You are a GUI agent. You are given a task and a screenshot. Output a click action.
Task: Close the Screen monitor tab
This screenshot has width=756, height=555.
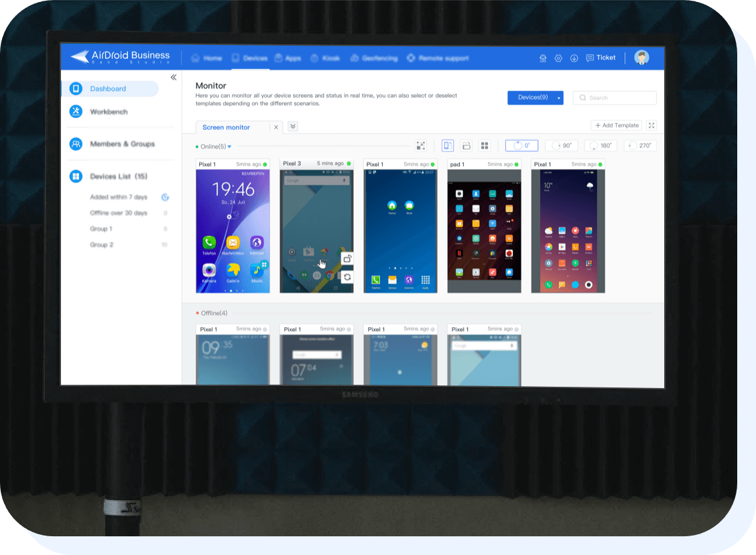pos(275,127)
